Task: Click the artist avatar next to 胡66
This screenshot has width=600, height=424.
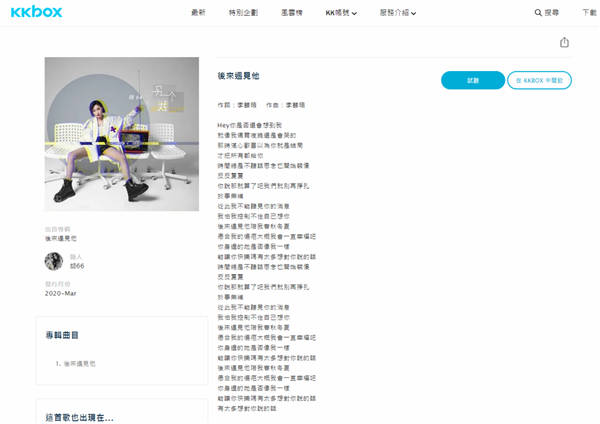Action: click(54, 261)
